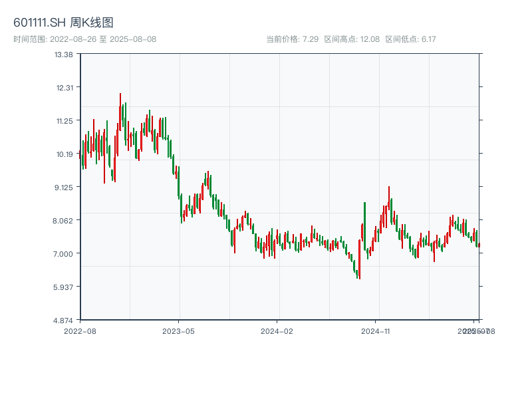The image size is (532, 399).
Task: Click the 区间低点 6.17 label
Action: point(410,39)
